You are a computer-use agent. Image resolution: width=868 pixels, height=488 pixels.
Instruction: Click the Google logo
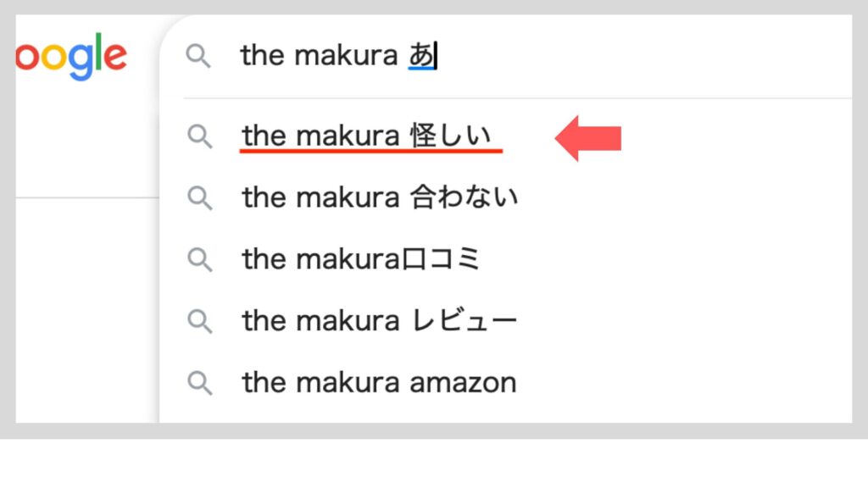click(x=72, y=56)
